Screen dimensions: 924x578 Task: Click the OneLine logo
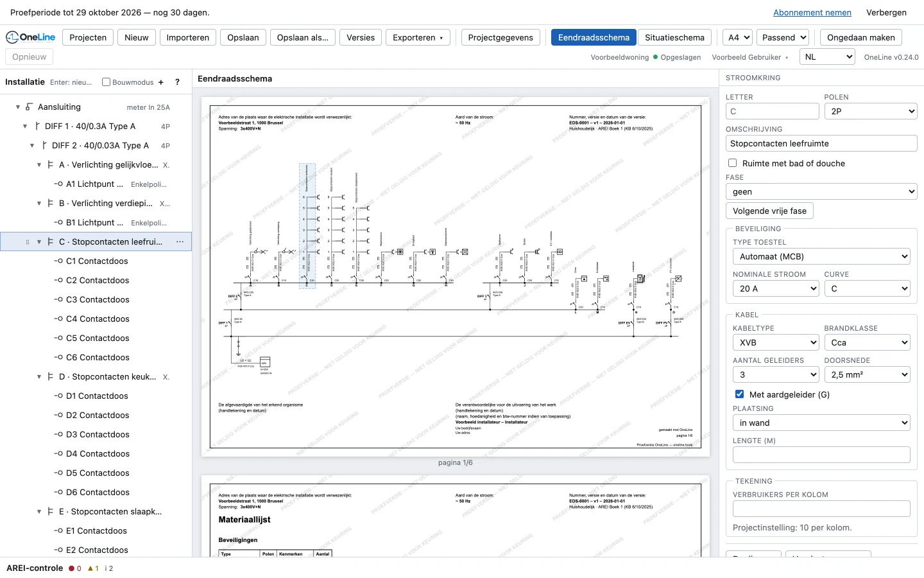coord(30,37)
